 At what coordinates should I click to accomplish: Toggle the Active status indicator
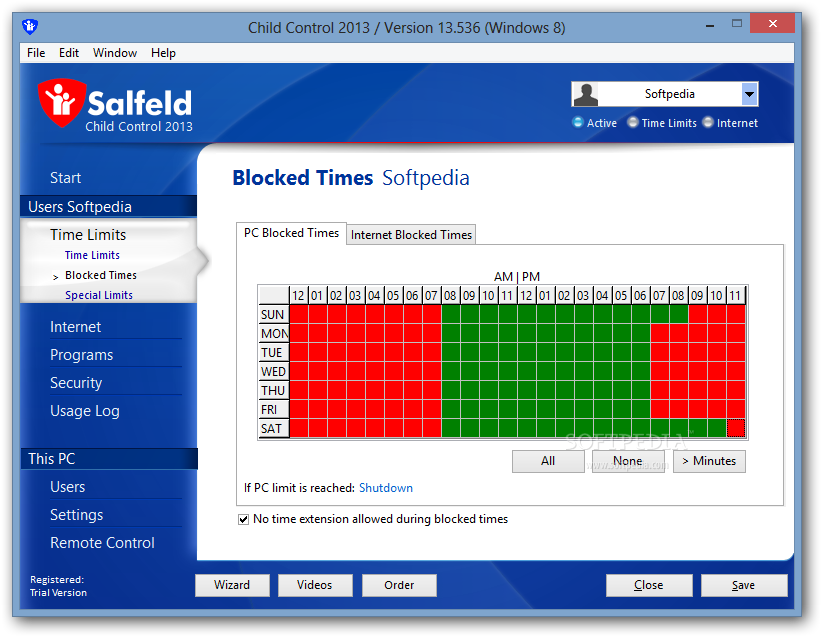tap(578, 123)
